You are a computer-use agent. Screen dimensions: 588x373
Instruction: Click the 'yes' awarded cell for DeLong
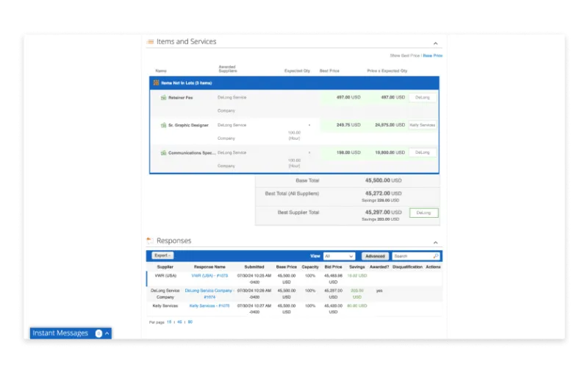pyautogui.click(x=379, y=291)
